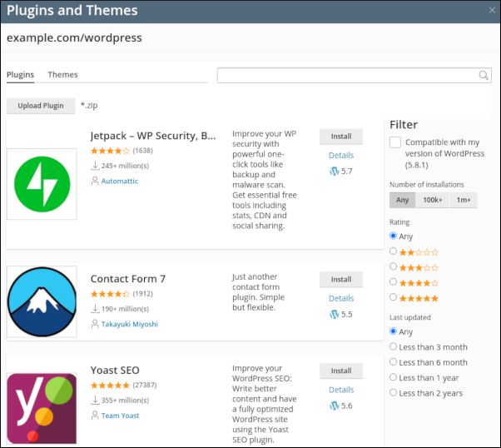Select Any under Last updated
Viewport: 501px width, 448px height.
tap(394, 331)
